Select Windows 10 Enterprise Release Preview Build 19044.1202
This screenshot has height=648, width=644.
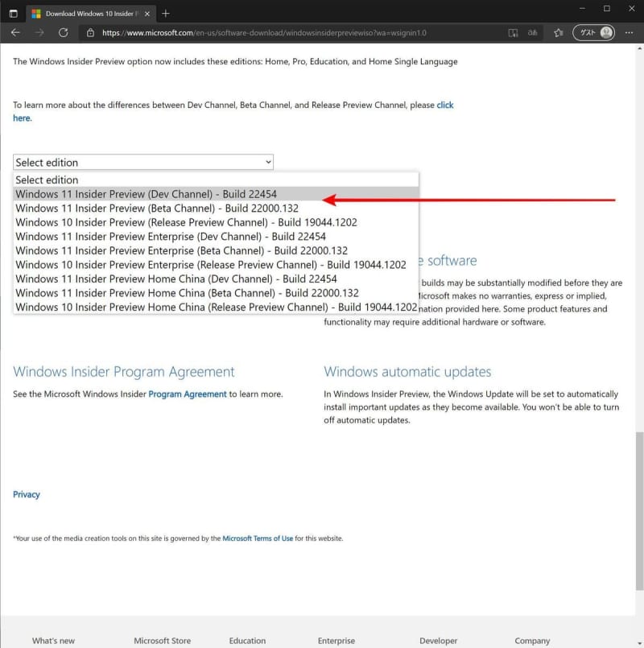click(x=217, y=265)
